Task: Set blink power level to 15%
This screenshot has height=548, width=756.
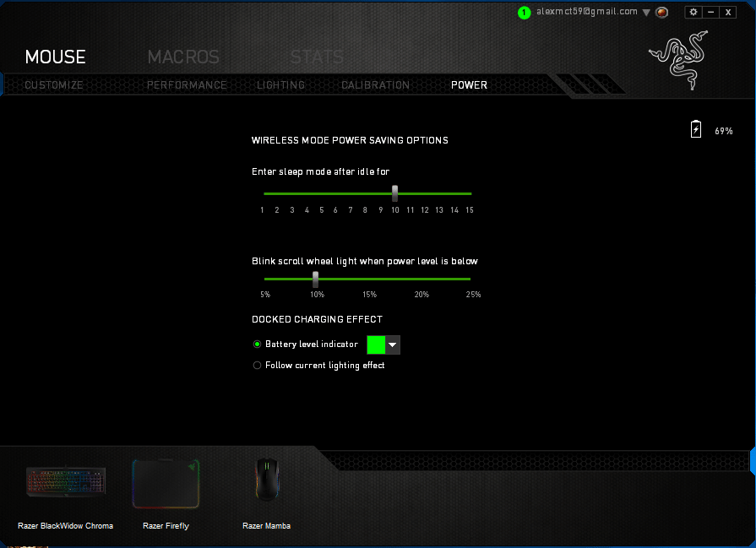Action: click(370, 295)
